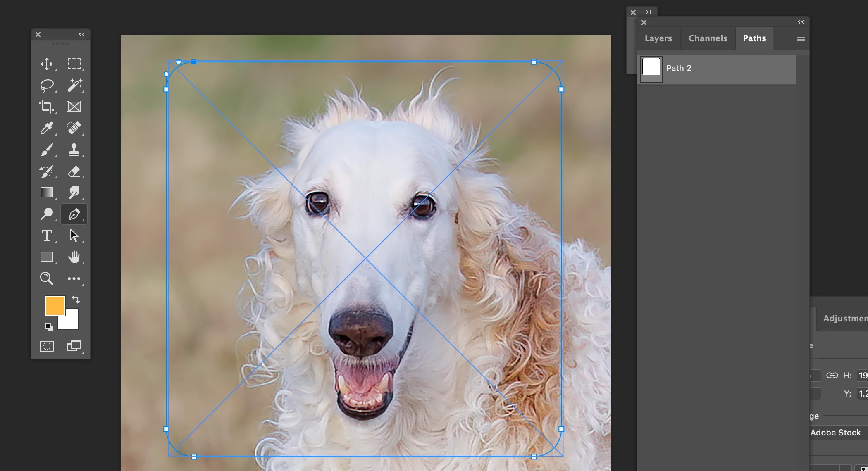Image resolution: width=868 pixels, height=471 pixels.
Task: Select the Clone Stamp tool
Action: coord(74,150)
